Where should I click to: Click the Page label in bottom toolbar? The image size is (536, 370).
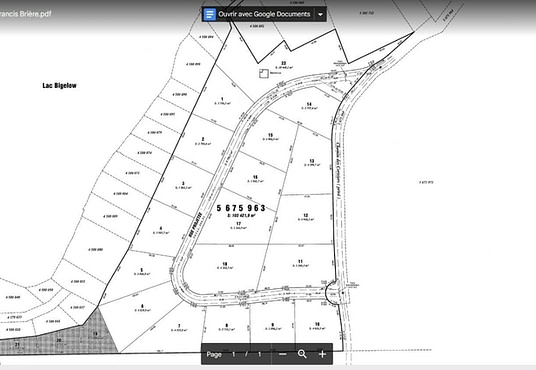tap(214, 354)
